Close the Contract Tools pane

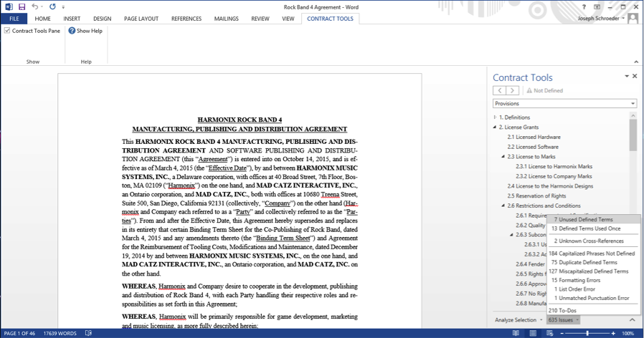tap(635, 76)
